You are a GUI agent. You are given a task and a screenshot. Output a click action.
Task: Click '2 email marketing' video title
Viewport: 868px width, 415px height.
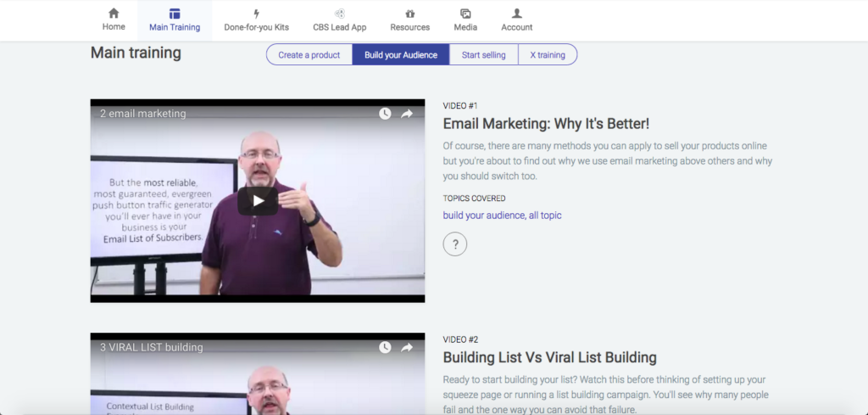coord(142,114)
